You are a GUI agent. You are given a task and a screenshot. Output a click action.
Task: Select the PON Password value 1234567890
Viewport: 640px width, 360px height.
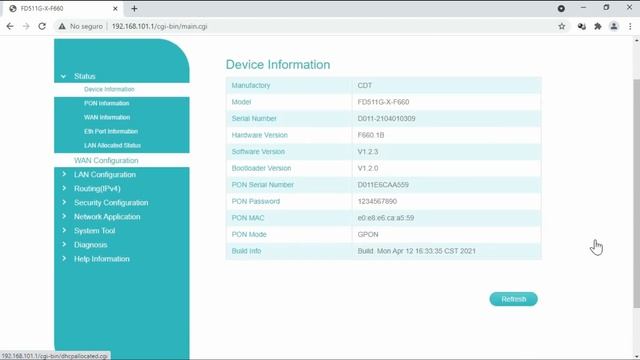(377, 201)
